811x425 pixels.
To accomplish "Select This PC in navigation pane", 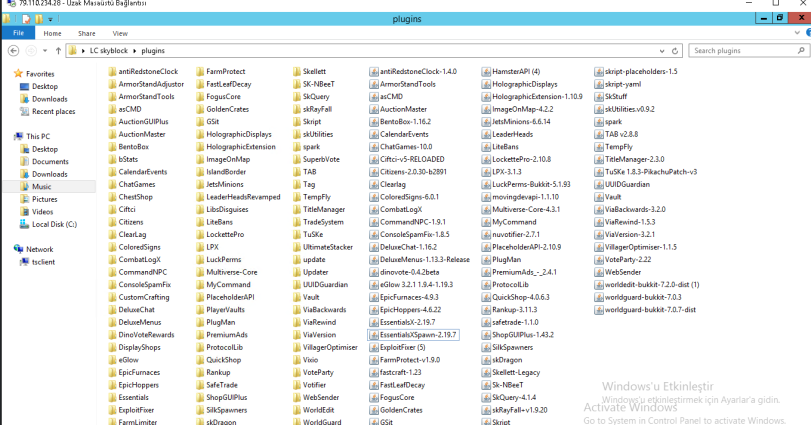I will [x=38, y=136].
